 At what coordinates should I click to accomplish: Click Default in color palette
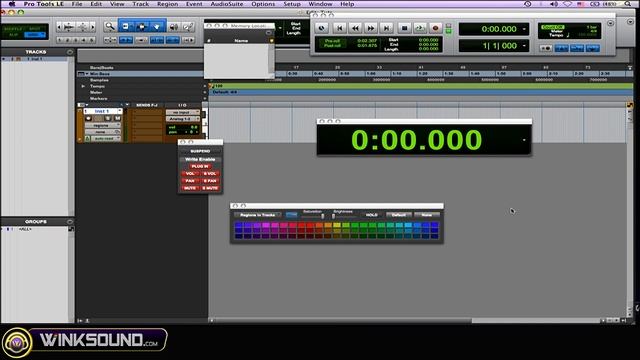pos(398,215)
